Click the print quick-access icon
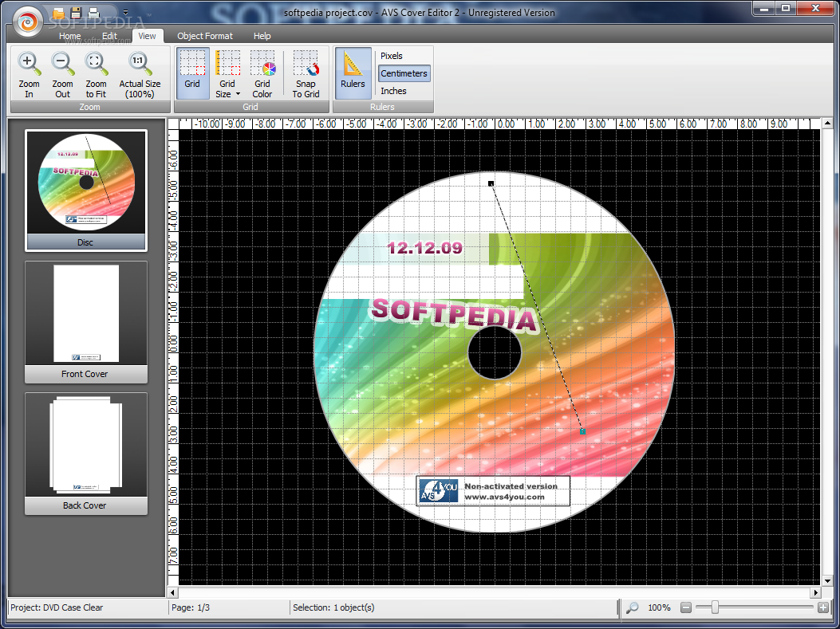The width and height of the screenshot is (840, 629). [94, 12]
